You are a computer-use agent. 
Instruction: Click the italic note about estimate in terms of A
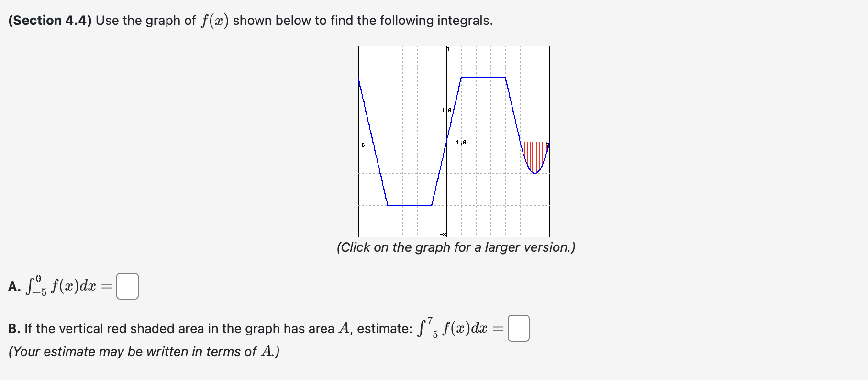click(x=144, y=351)
